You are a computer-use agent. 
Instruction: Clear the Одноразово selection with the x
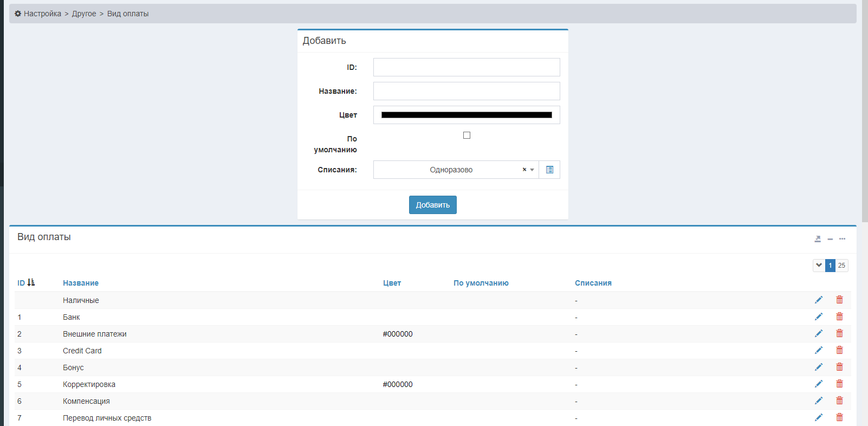tap(524, 170)
